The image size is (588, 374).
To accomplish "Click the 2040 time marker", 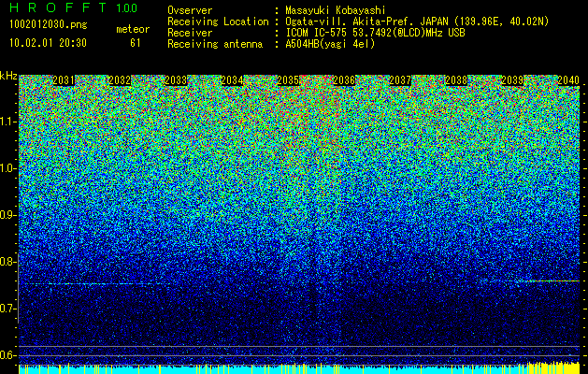I will click(568, 80).
